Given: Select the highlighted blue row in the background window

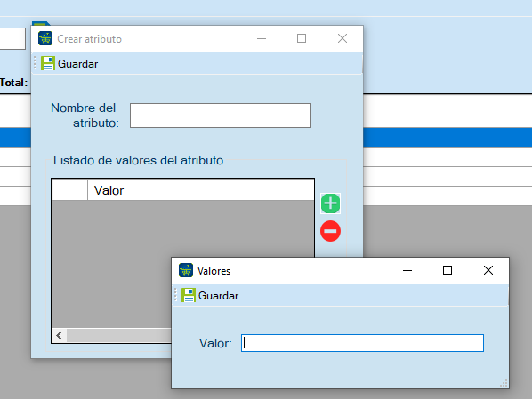Looking at the screenshot, I should click(447, 137).
